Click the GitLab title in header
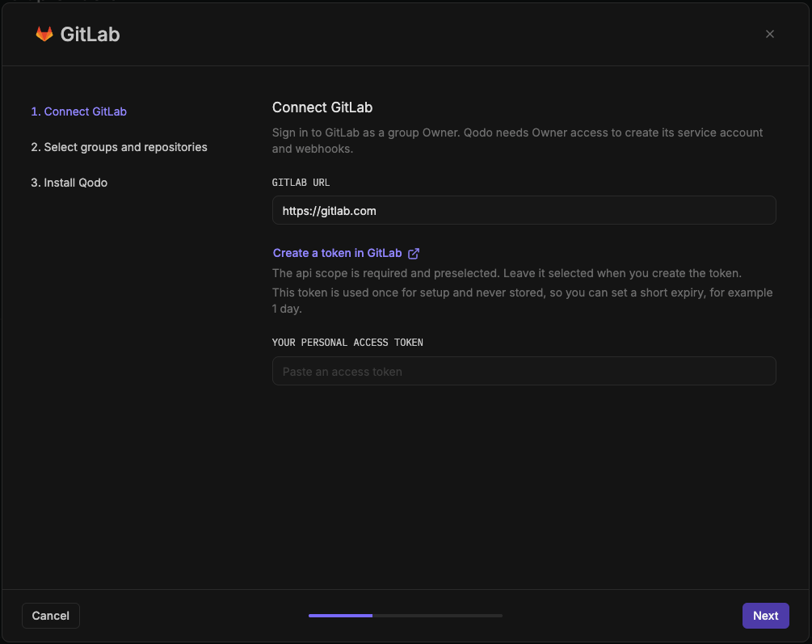 click(x=90, y=34)
